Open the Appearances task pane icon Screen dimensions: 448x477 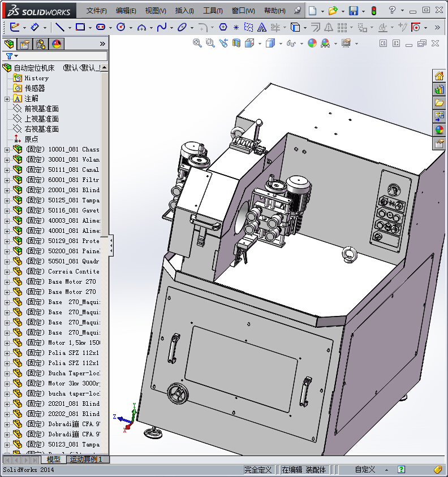[x=439, y=130]
